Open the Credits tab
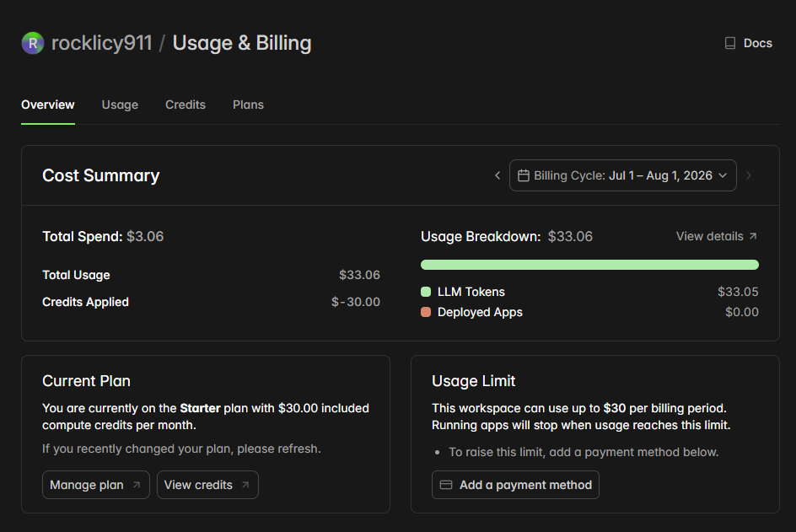The width and height of the screenshot is (796, 532). point(186,105)
